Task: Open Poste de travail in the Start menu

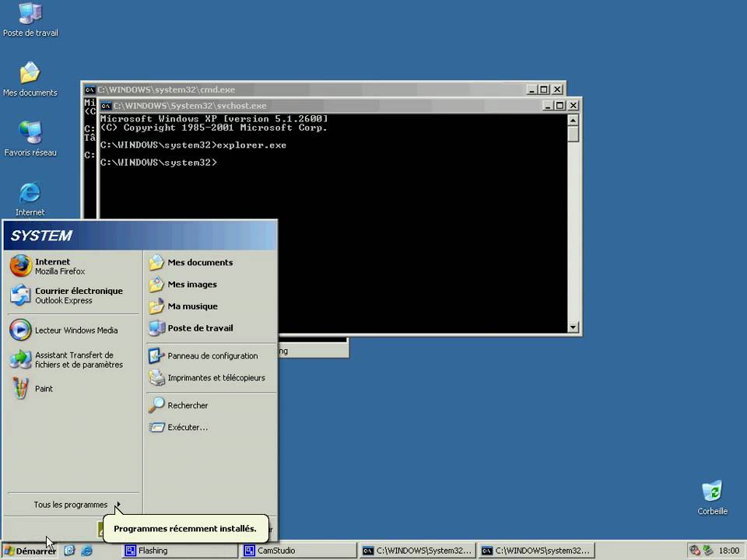Action: tap(211, 328)
